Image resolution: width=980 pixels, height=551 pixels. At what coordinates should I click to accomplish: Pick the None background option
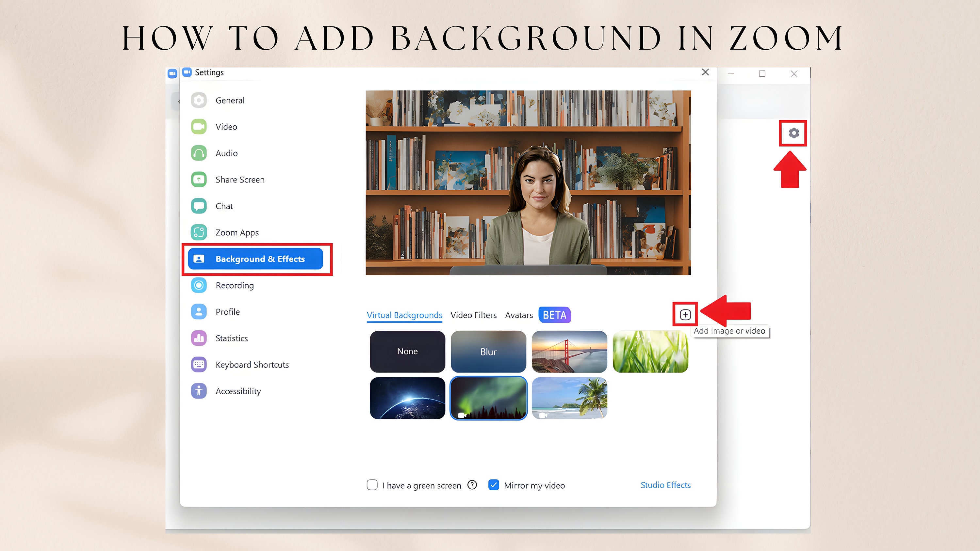pos(407,352)
